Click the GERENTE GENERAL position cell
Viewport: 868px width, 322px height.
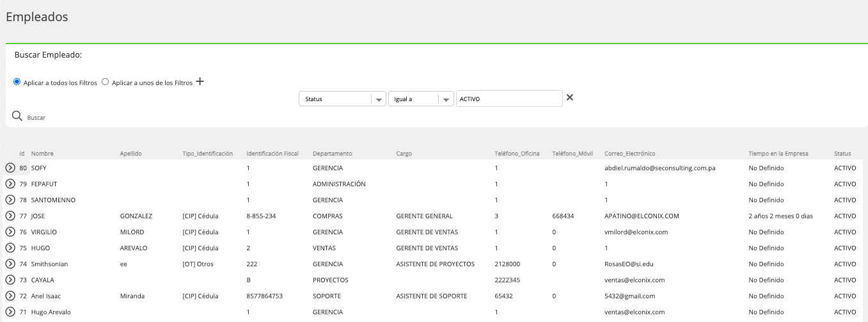pos(424,216)
